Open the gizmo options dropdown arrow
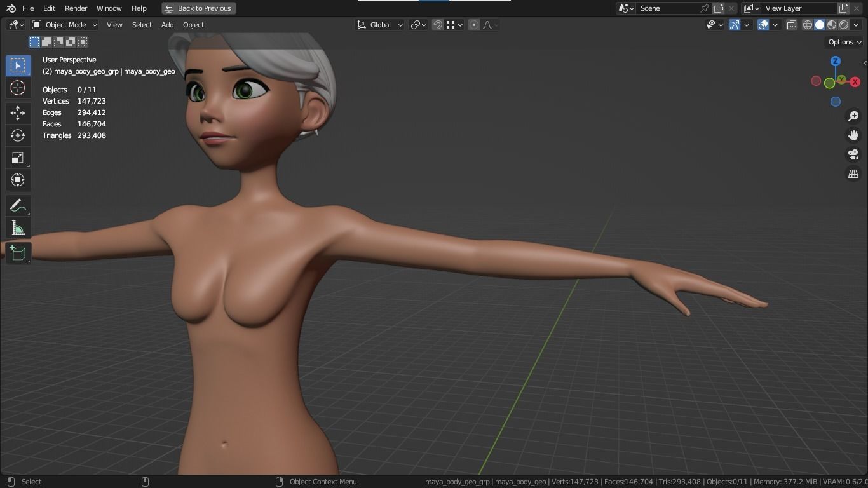This screenshot has height=488, width=868. tap(747, 25)
